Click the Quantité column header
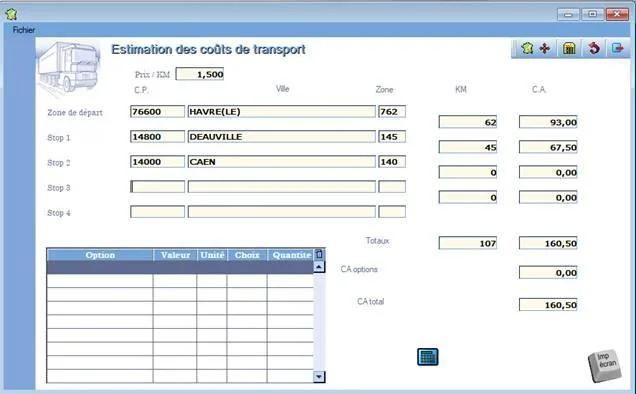This screenshot has width=636, height=394. (x=291, y=255)
